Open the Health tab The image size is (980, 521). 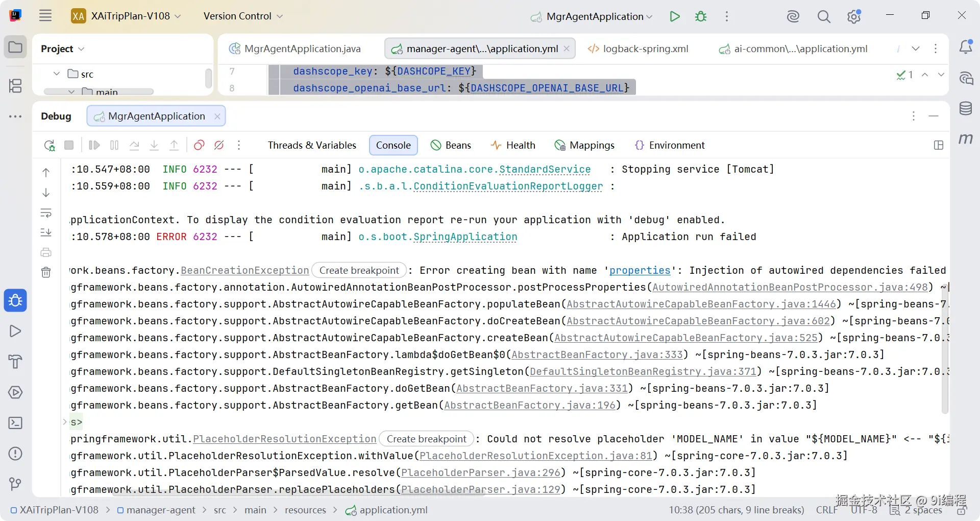coord(512,145)
